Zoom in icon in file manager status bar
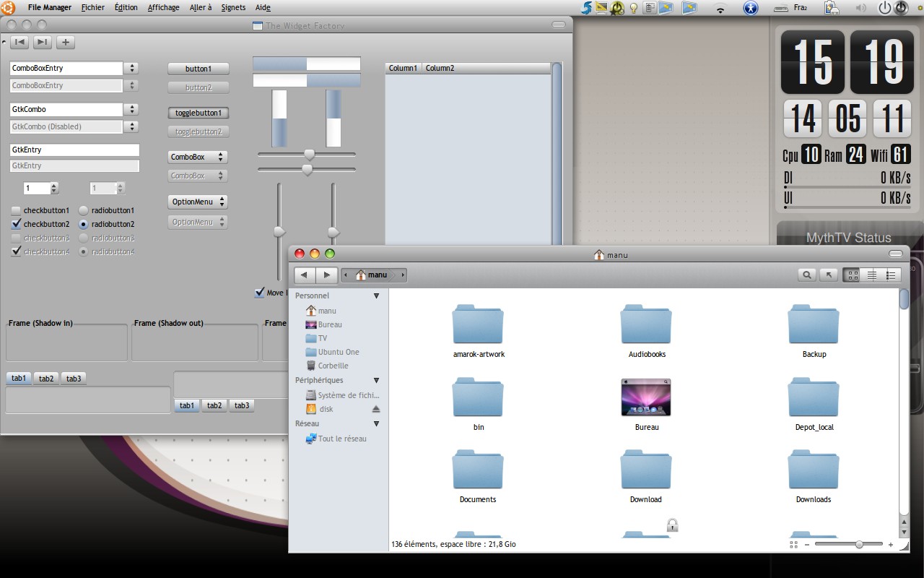Screen dimensions: 924x578 (x=891, y=545)
